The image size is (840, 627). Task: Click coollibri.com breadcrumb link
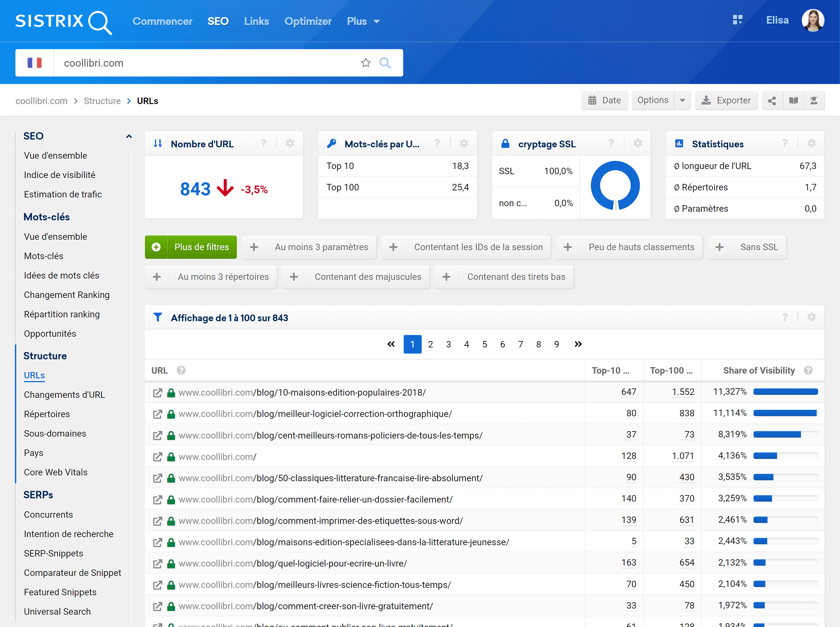tap(41, 101)
